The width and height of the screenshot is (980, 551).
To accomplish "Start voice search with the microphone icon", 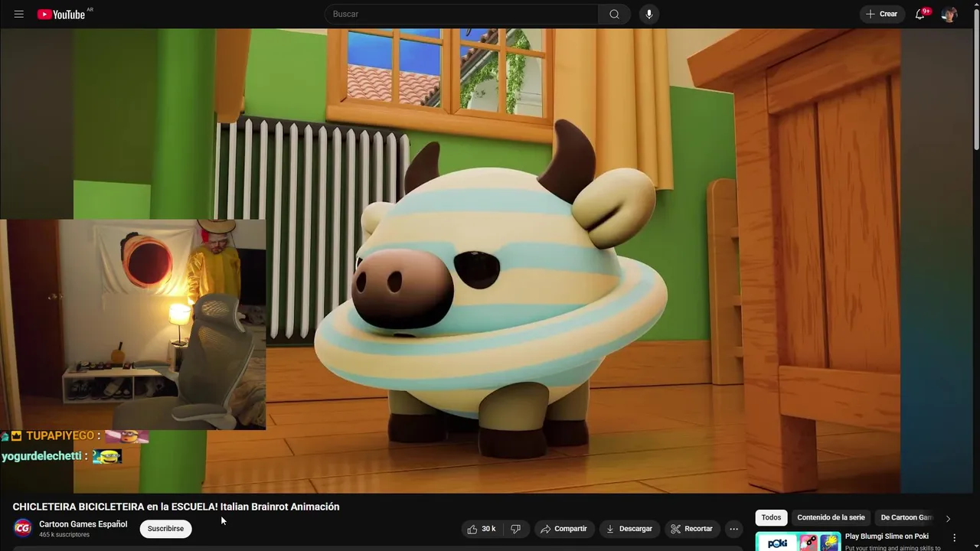I will pos(649,14).
